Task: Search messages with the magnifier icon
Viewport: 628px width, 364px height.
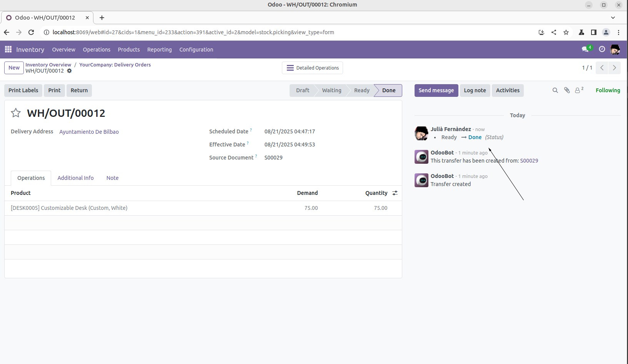Action: pyautogui.click(x=555, y=90)
